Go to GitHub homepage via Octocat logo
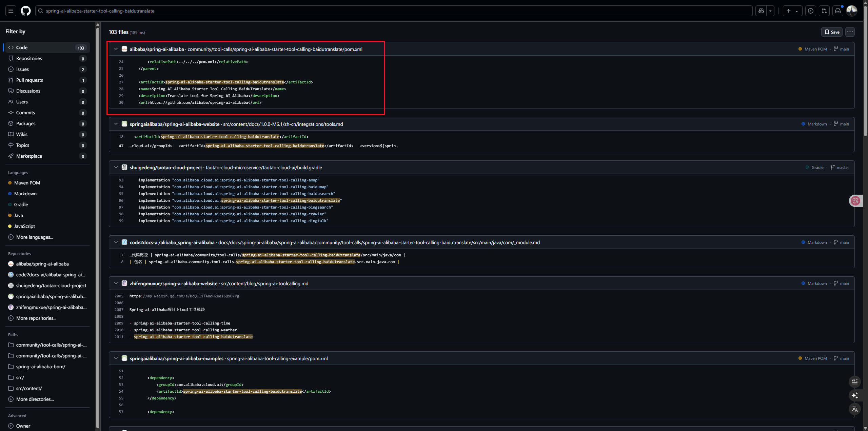 click(x=26, y=11)
